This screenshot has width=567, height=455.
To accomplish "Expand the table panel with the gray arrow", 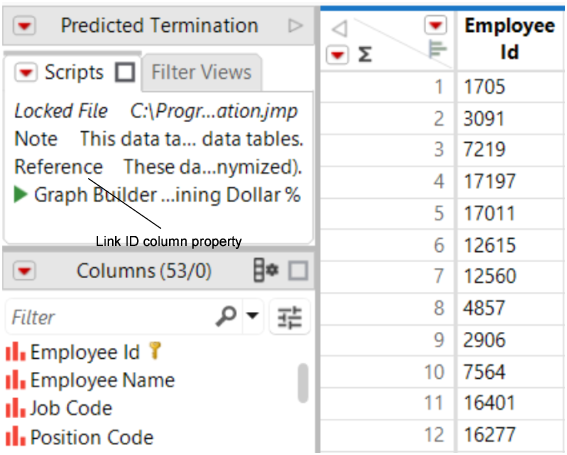I will (295, 26).
